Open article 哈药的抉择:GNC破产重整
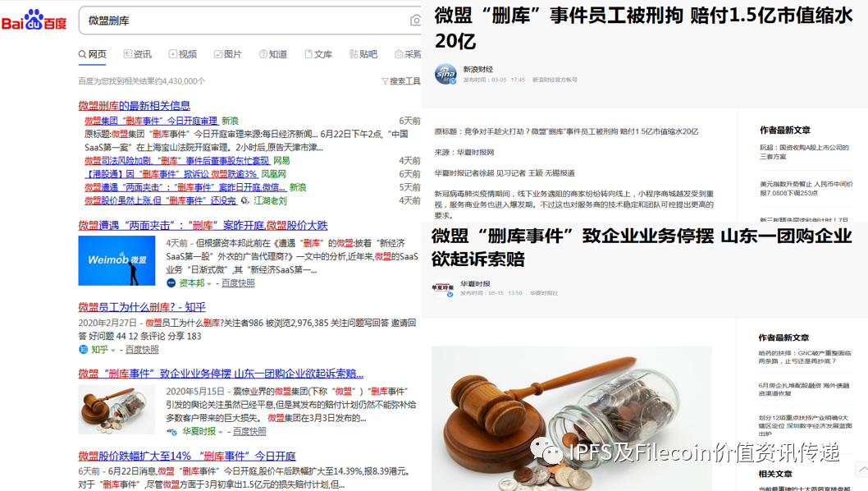This screenshot has height=491, width=868. click(804, 357)
